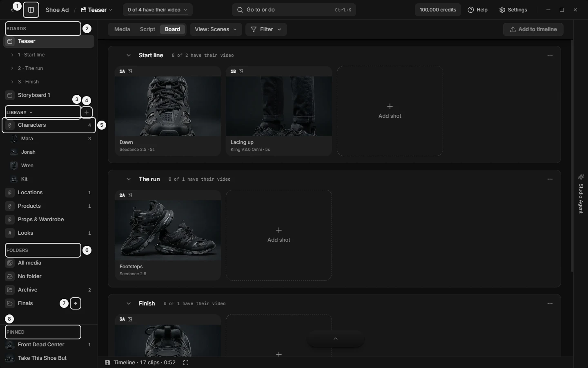
Task: Open the '0 of 4 have their video' dropdown
Action: (x=158, y=10)
